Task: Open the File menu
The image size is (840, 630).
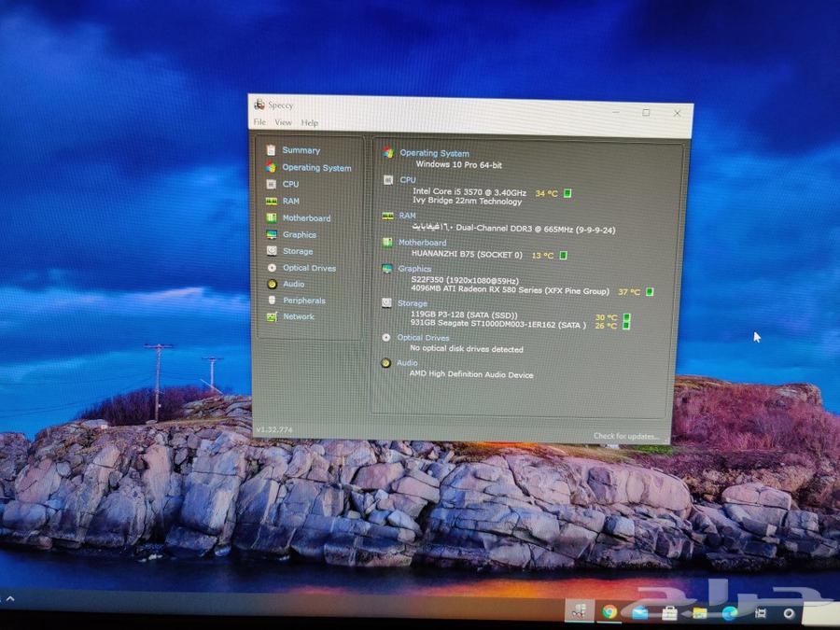Action: (259, 122)
